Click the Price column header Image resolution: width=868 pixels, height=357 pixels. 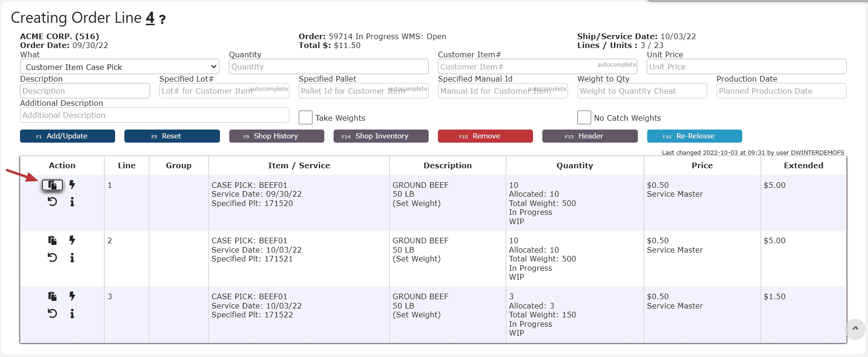click(702, 165)
